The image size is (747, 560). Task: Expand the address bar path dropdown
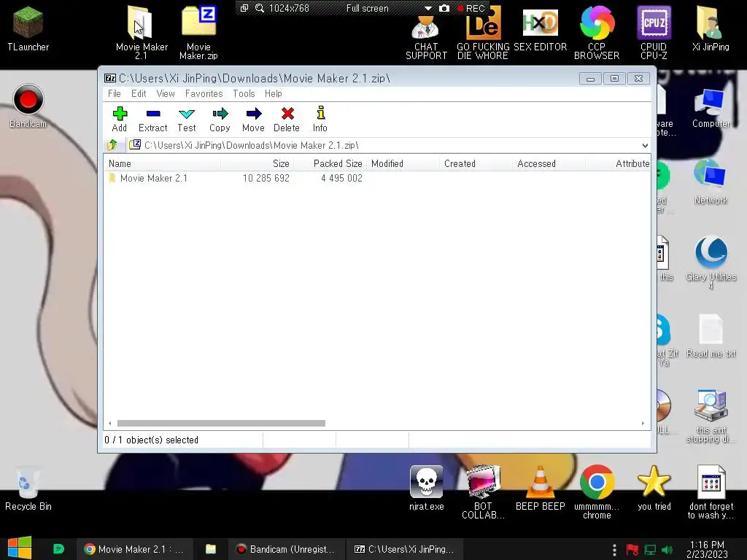tap(645, 145)
